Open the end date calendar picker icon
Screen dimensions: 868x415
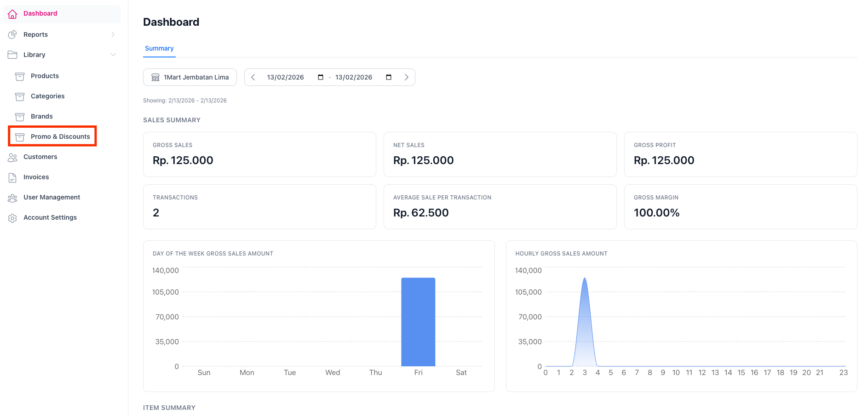389,77
